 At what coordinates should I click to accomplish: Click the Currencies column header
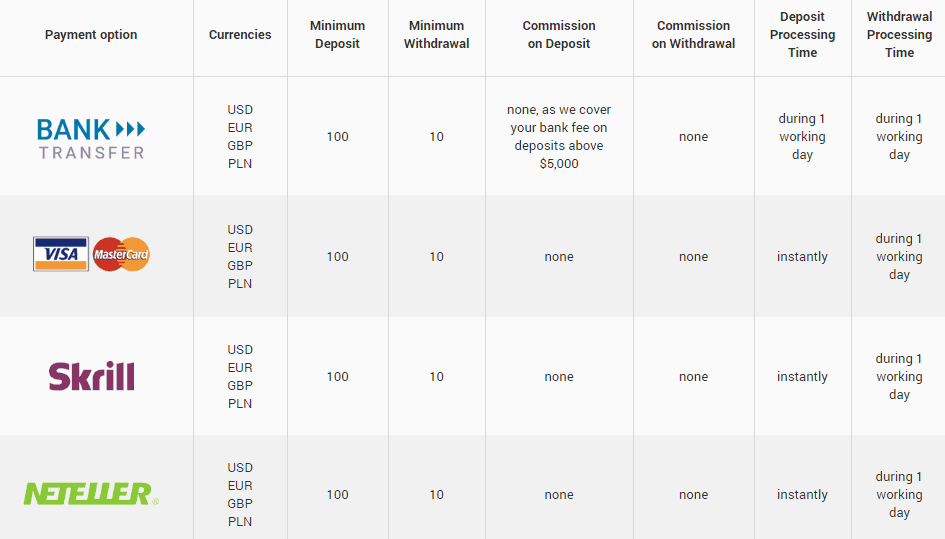(240, 35)
